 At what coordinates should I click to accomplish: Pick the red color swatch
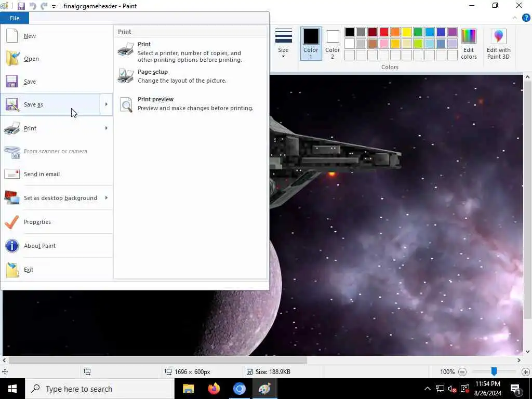point(384,32)
